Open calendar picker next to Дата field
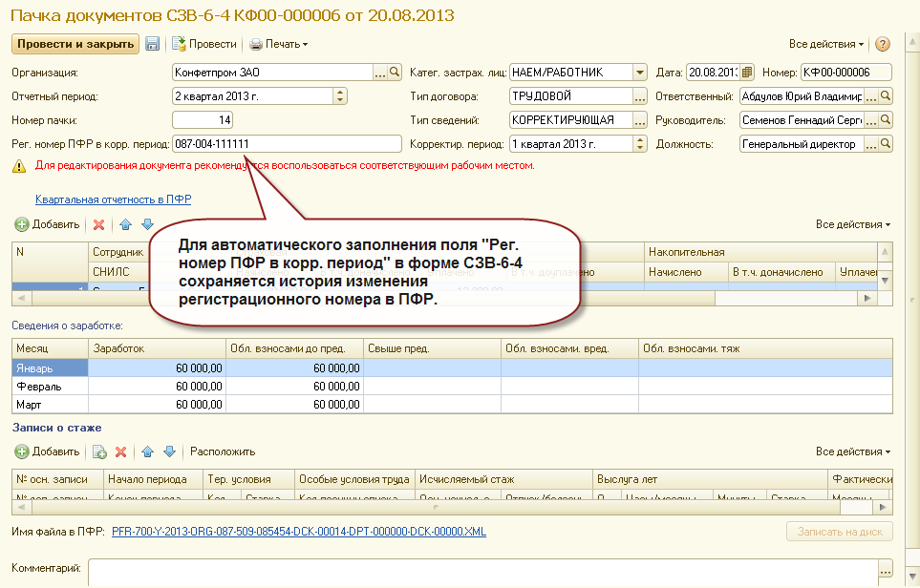This screenshot has height=588, width=920. click(x=747, y=73)
